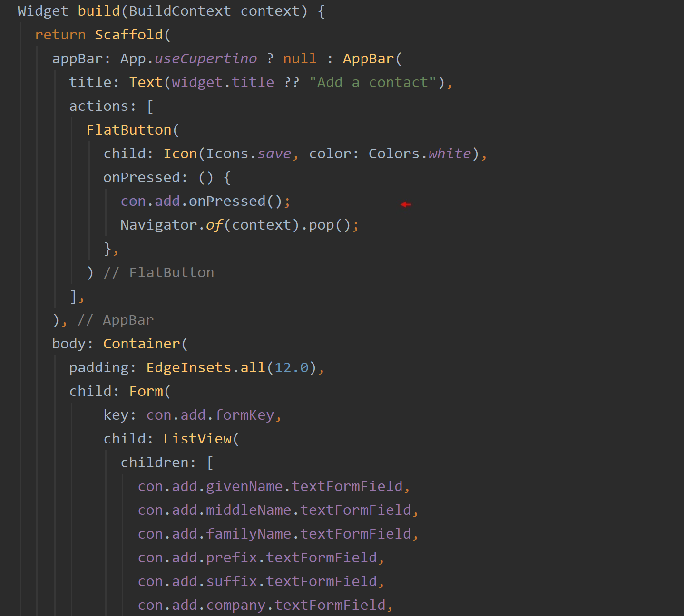This screenshot has width=684, height=616.
Task: Select the useCupertino property reference
Action: pyautogui.click(x=205, y=58)
